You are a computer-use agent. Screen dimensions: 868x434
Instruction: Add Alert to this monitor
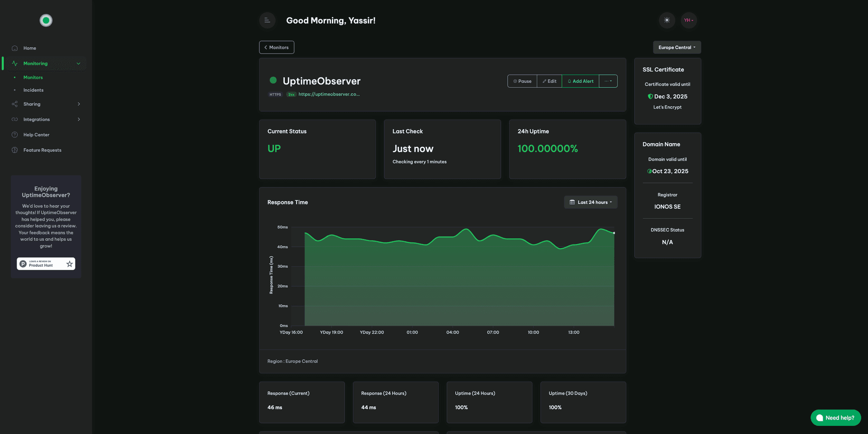pyautogui.click(x=580, y=81)
